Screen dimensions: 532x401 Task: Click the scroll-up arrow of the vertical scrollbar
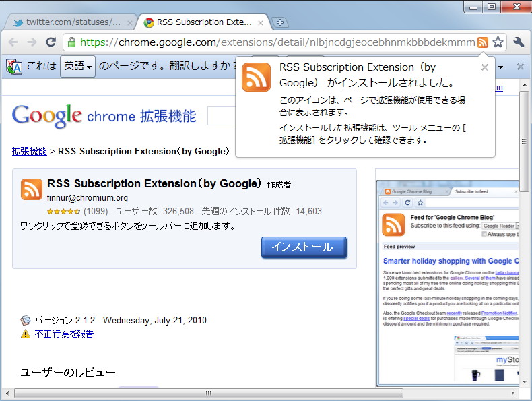point(525,84)
